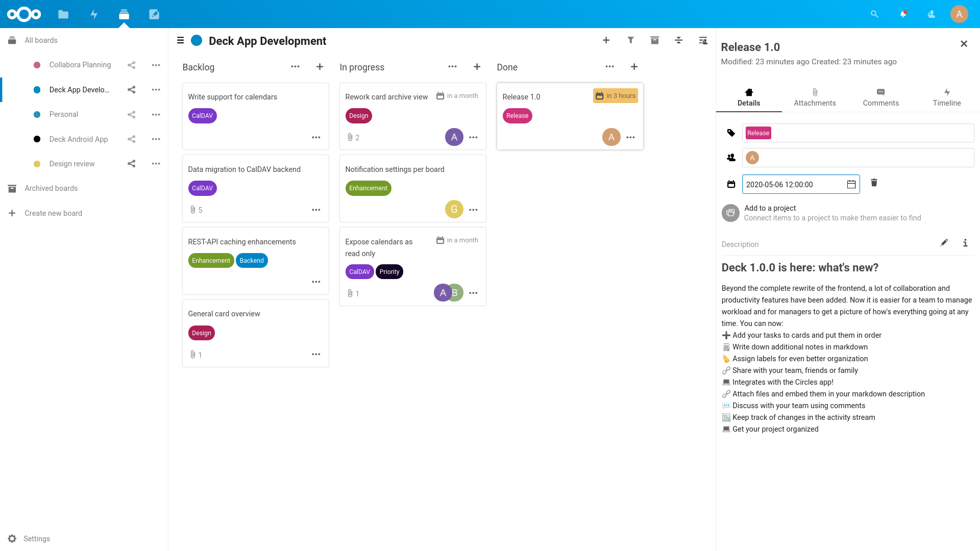Click the collapse/menu toggle icon top-left
This screenshot has width=980, height=551.
180,41
